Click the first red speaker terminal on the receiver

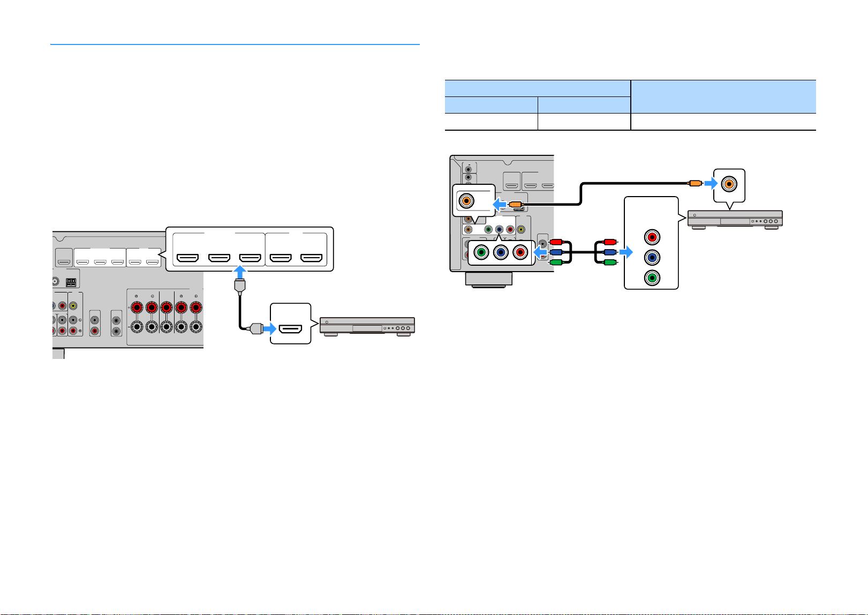click(136, 307)
